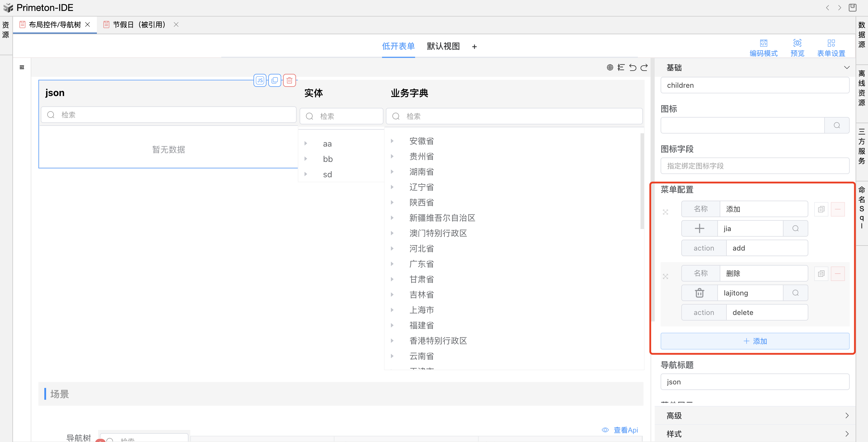Open the outline tree icon in the canvas toolbar
The height and width of the screenshot is (442, 868).
click(x=621, y=67)
